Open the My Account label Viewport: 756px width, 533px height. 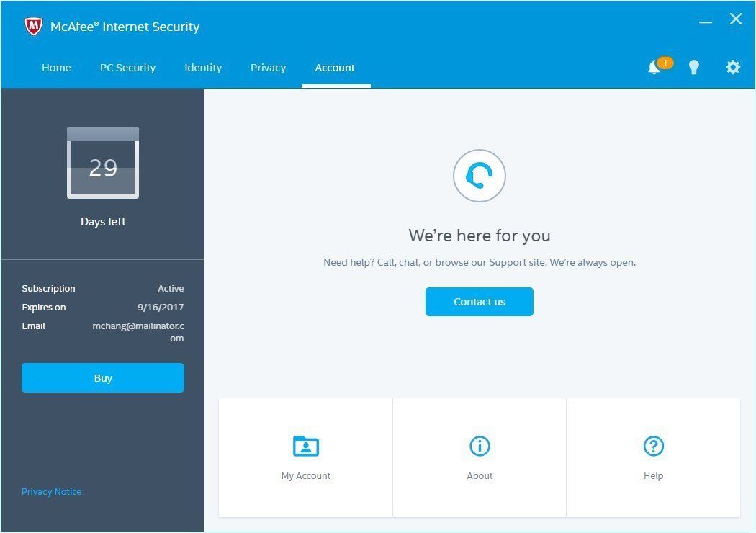pyautogui.click(x=306, y=476)
